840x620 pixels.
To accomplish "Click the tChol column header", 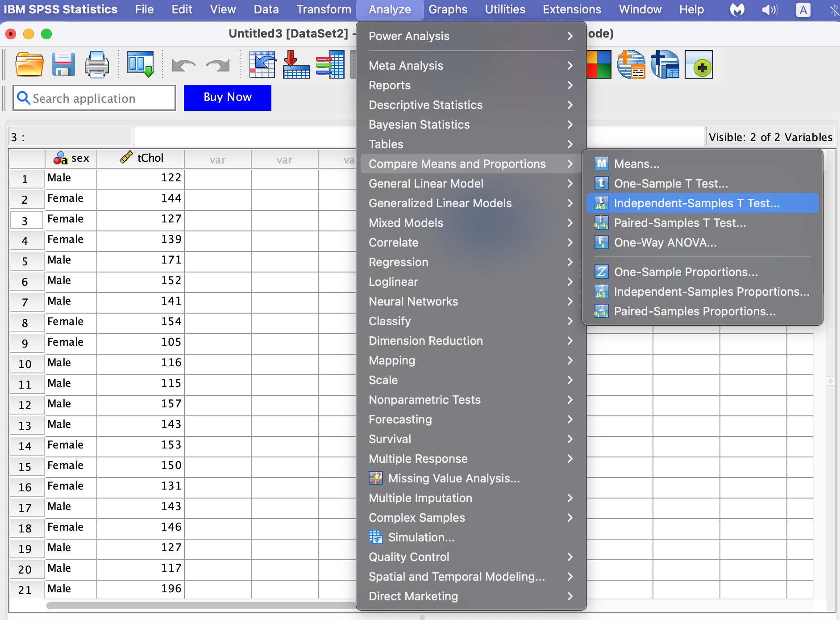I will pyautogui.click(x=141, y=159).
